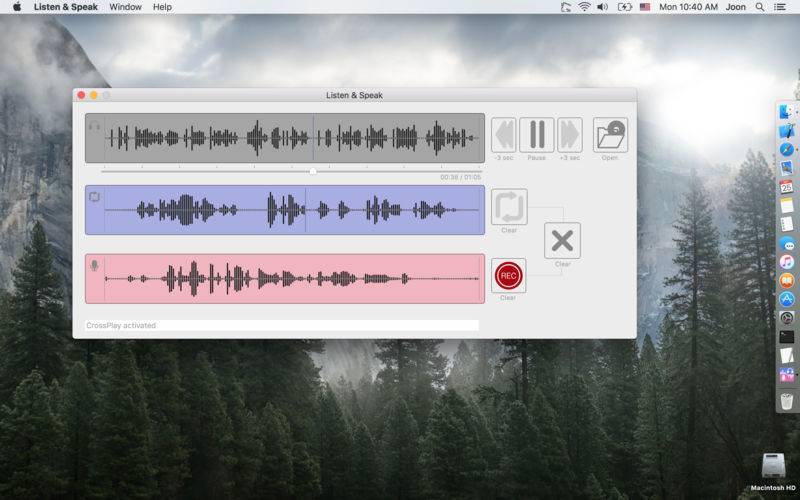Image resolution: width=800 pixels, height=500 pixels.
Task: Click the user name Joon in menu bar
Action: [736, 7]
